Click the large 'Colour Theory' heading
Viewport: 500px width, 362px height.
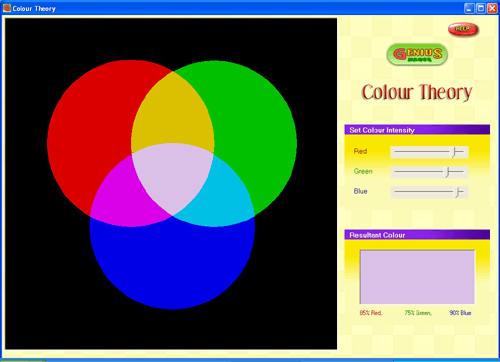tap(417, 92)
